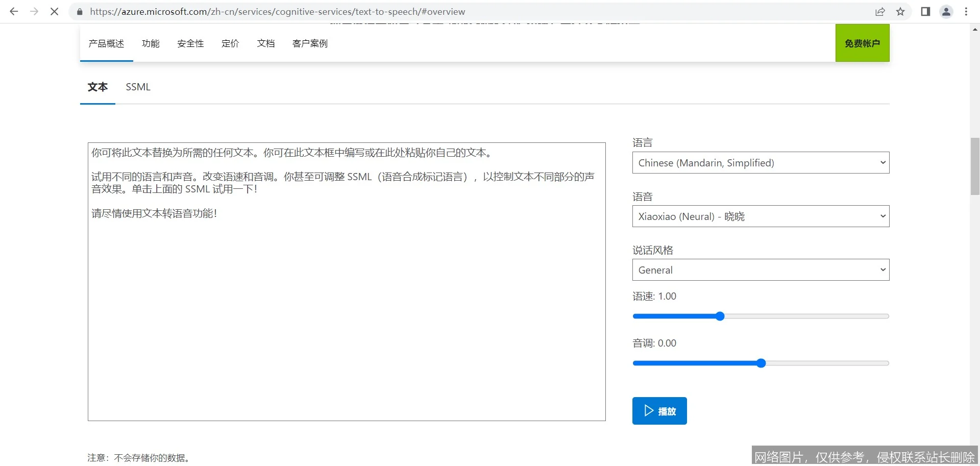The height and width of the screenshot is (466, 980).
Task: Stop loading the page
Action: click(54, 11)
